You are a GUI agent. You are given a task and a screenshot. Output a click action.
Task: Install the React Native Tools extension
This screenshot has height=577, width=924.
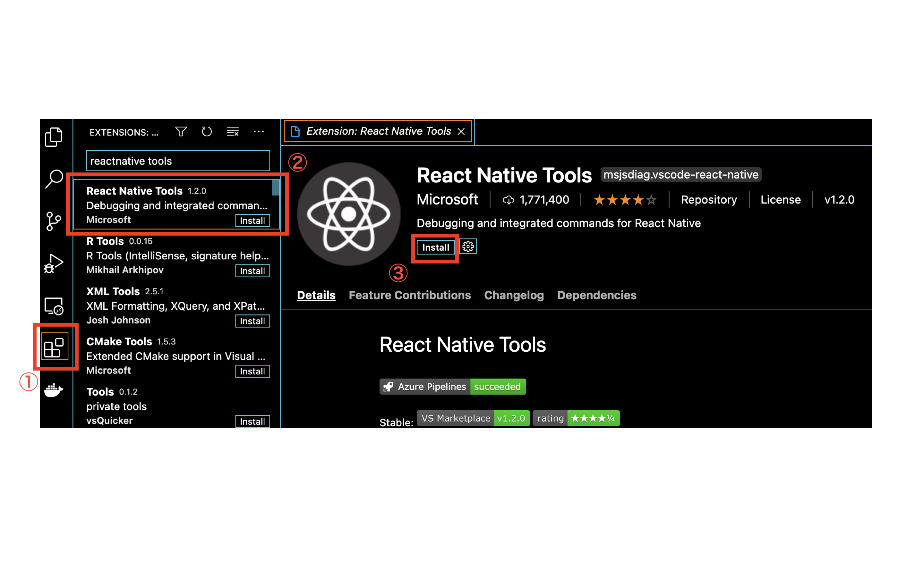pos(435,247)
